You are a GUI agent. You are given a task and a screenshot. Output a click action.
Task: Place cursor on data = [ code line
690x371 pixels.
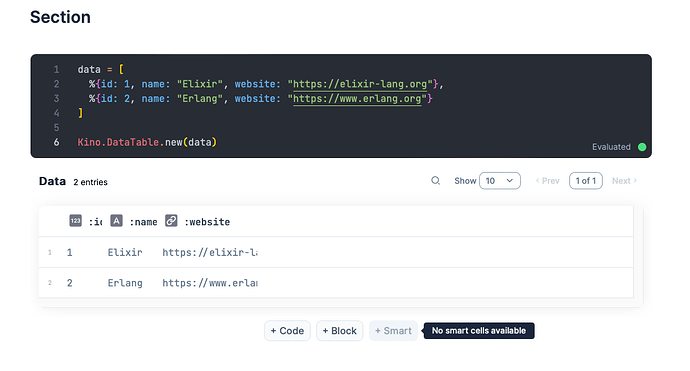(x=101, y=70)
